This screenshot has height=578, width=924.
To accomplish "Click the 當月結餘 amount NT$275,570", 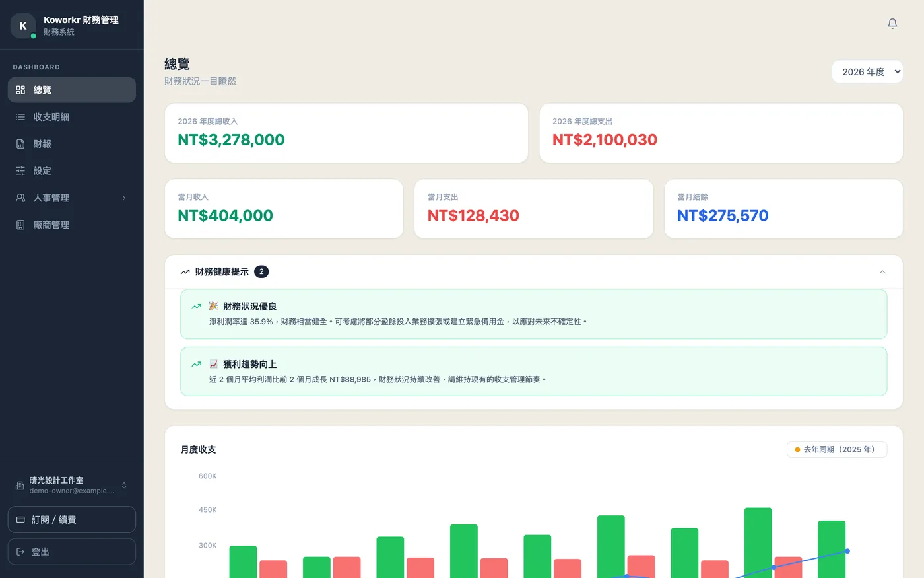I will pos(723,216).
